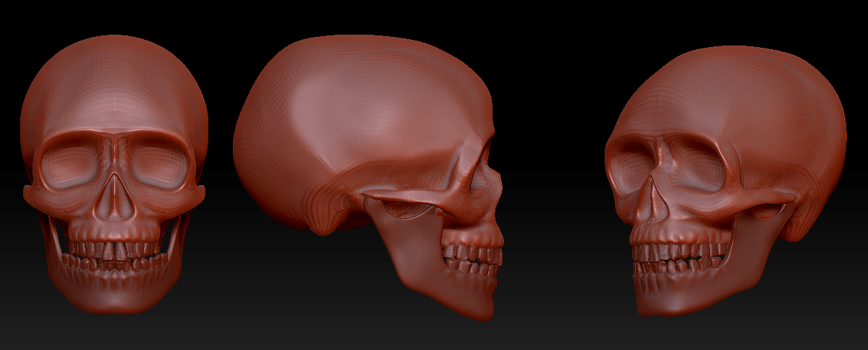Select the jawbone of the side-view skull
Screen dimensions: 868x350
[x=427, y=268]
